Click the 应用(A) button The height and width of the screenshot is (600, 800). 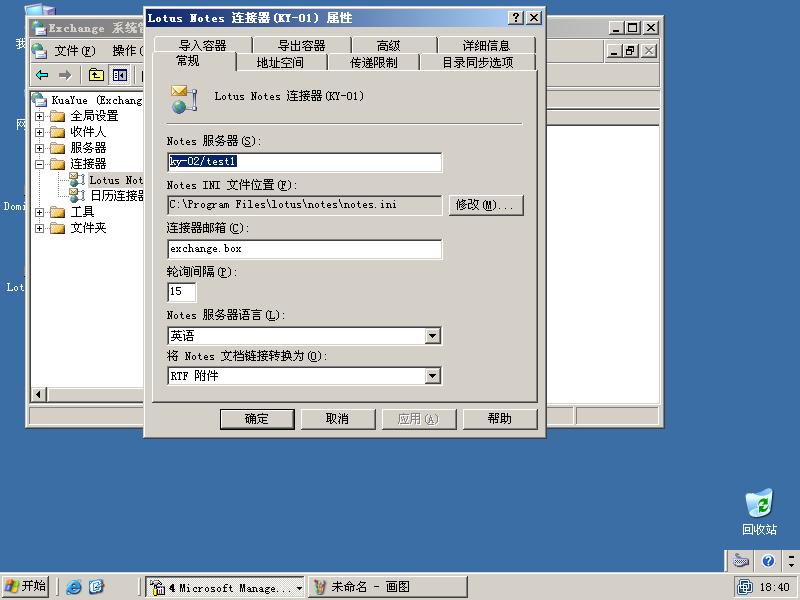(419, 419)
